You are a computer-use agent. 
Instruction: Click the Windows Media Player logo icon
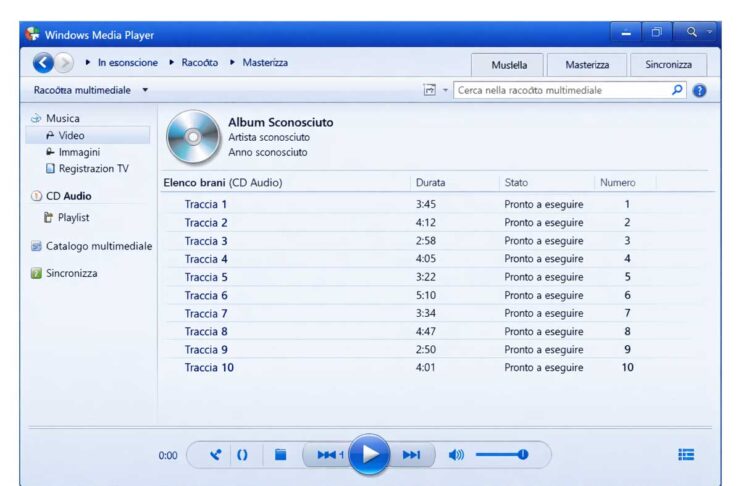pos(32,34)
